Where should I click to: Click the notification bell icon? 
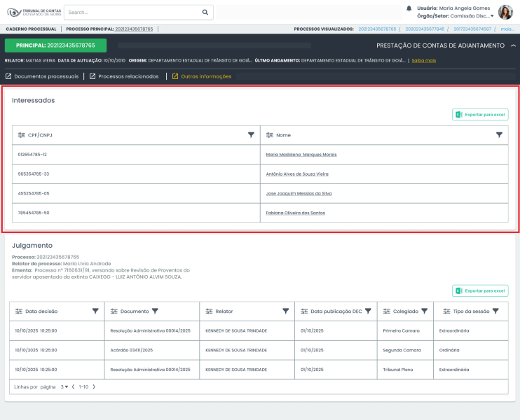409,8
